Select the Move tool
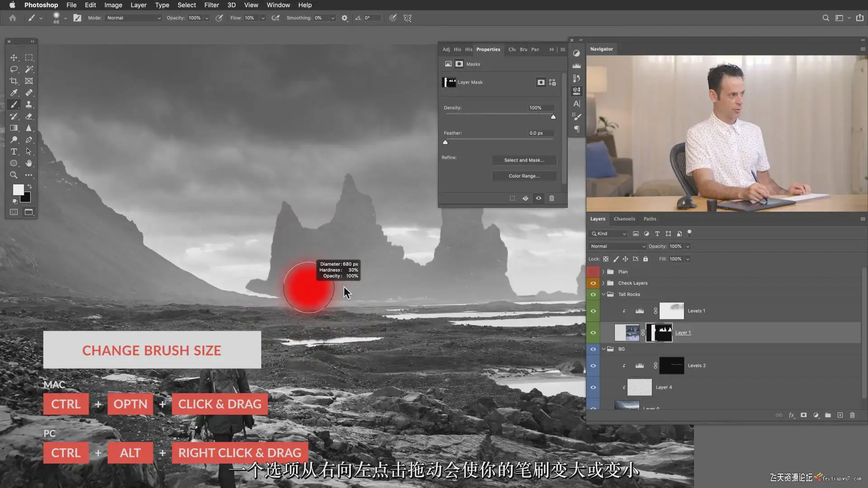The image size is (868, 488). click(14, 58)
